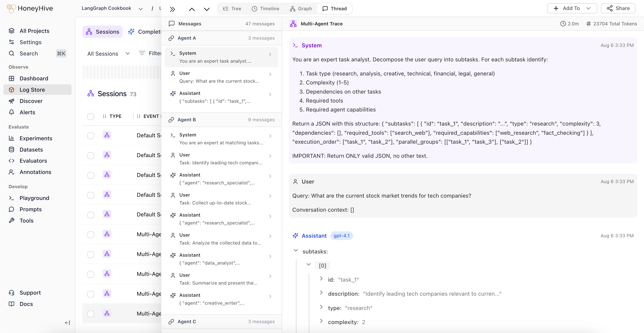Go to previous event using up arrow

point(192,9)
